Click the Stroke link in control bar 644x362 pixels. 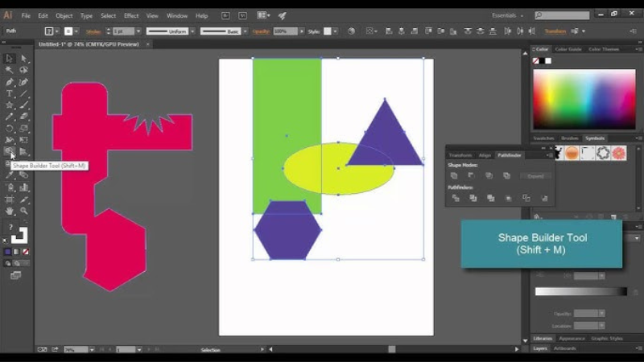pyautogui.click(x=93, y=31)
